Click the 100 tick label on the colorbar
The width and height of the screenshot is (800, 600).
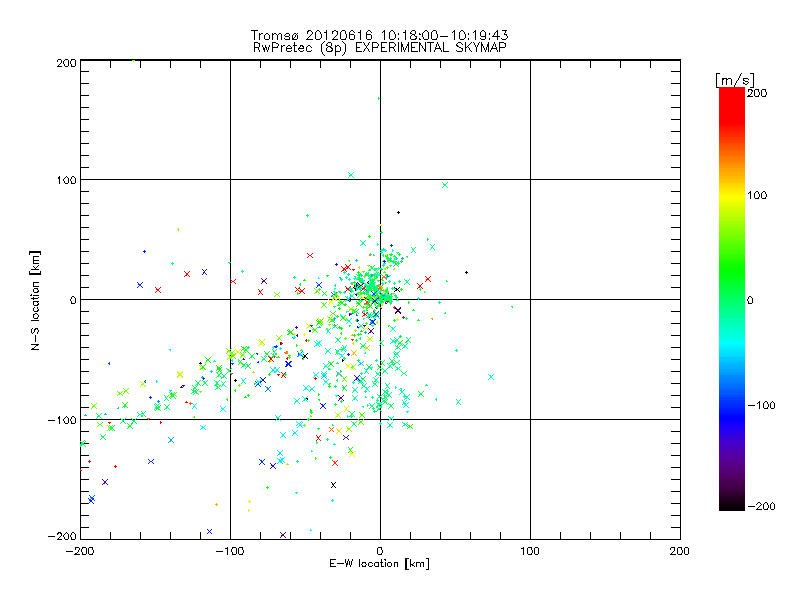click(x=759, y=194)
